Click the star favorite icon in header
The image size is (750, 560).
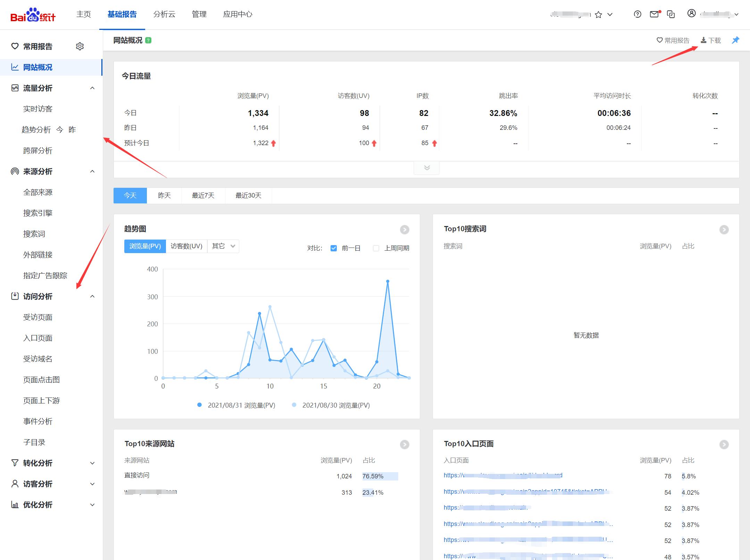(x=598, y=15)
